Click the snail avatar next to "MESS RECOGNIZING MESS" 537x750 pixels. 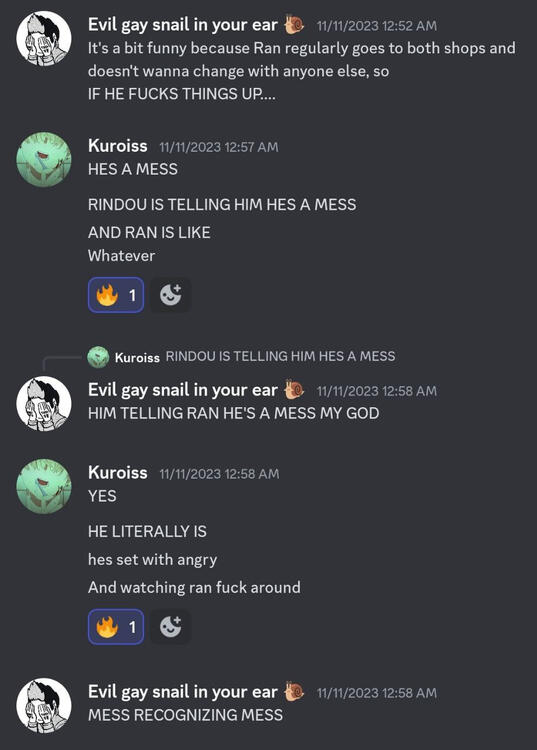44,706
